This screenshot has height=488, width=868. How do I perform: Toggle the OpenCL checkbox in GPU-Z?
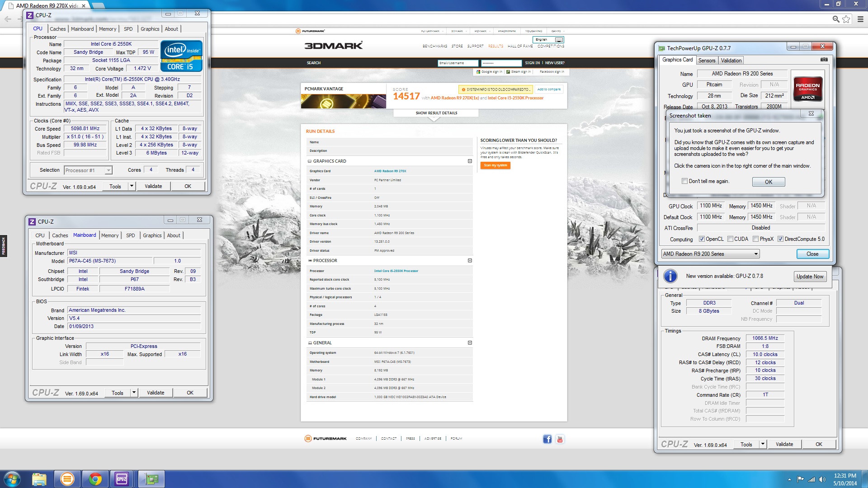pyautogui.click(x=702, y=239)
